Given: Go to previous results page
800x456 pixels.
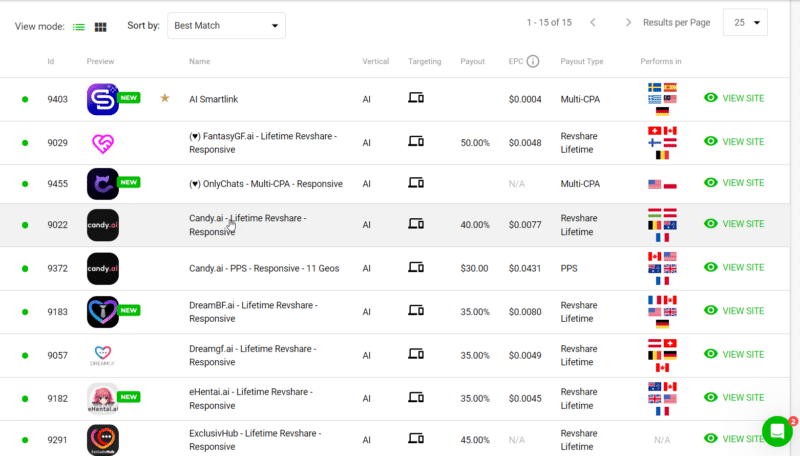Looking at the screenshot, I should click(x=593, y=22).
